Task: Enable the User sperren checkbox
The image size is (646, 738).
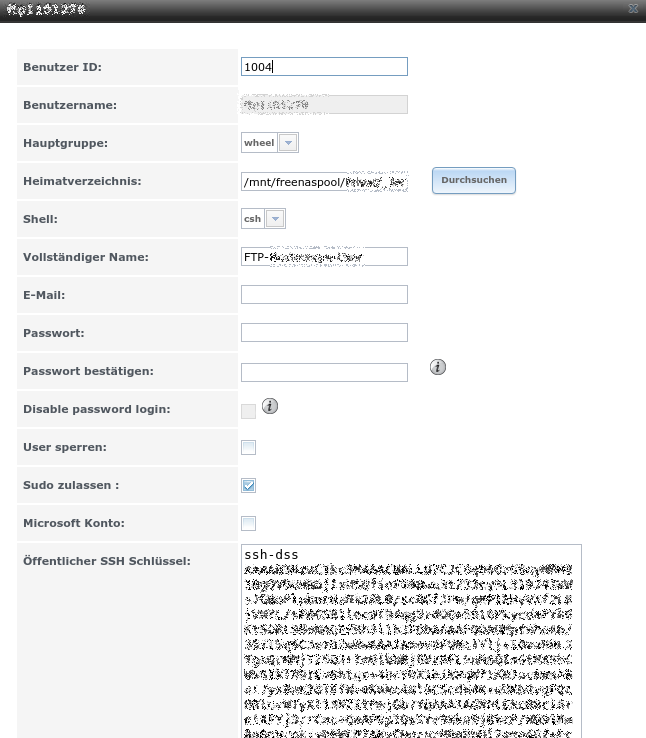Action: [248, 447]
